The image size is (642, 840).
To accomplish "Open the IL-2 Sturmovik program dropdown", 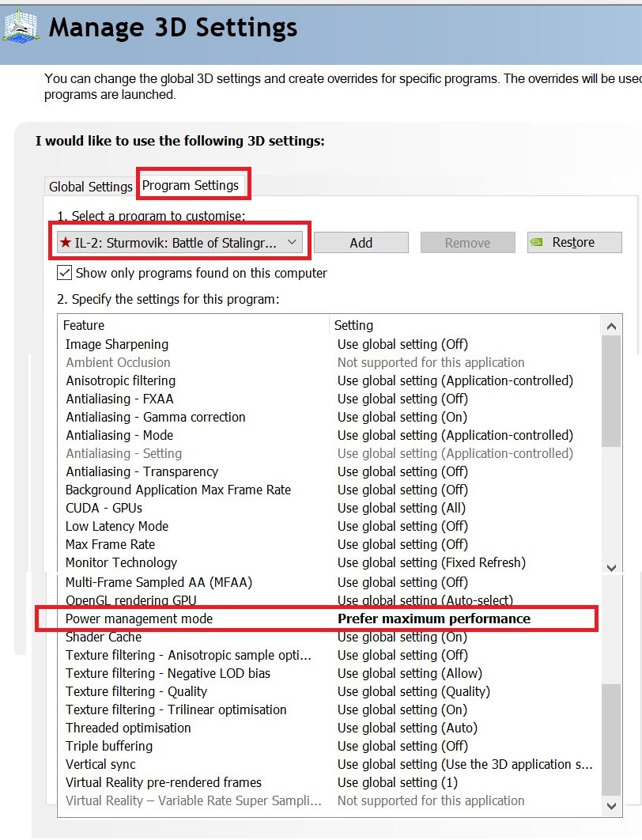I will point(179,242).
